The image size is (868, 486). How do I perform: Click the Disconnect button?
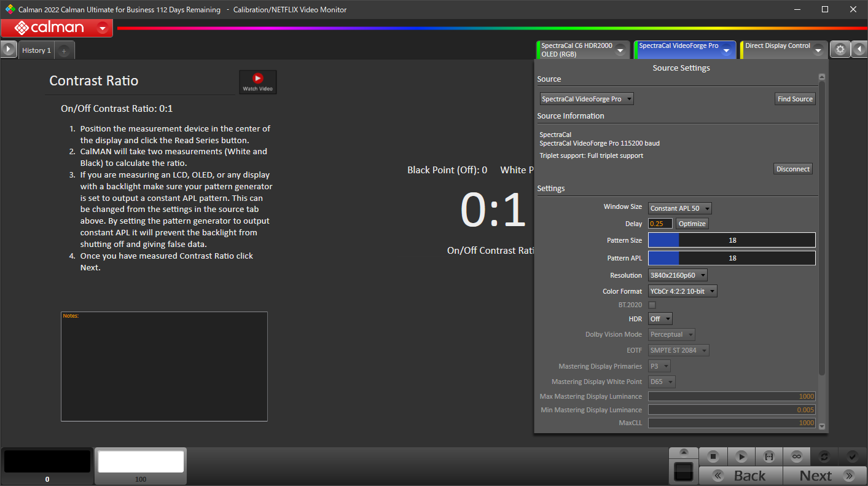point(792,169)
